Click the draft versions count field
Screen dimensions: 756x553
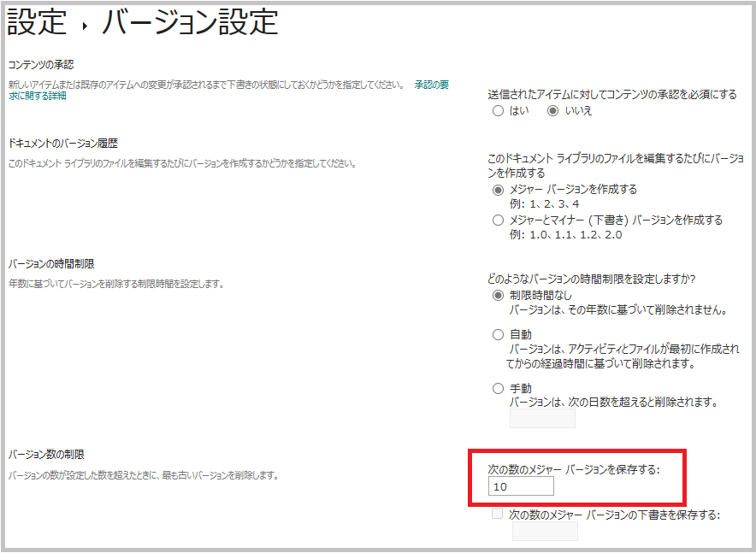click(x=545, y=532)
